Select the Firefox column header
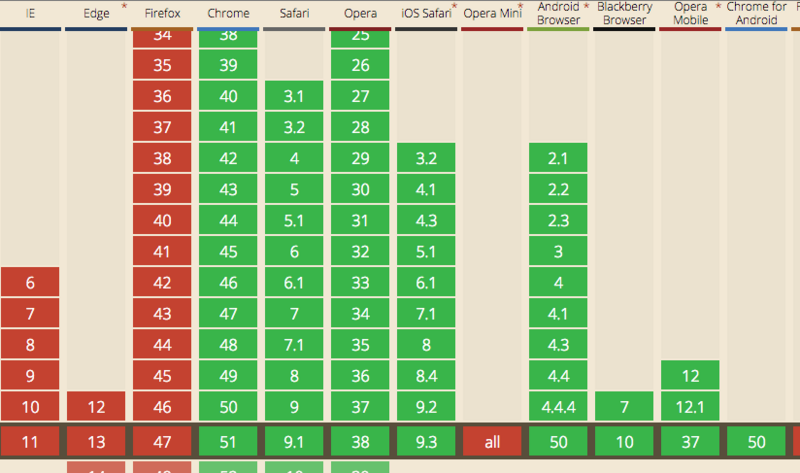The image size is (800, 473). (x=162, y=13)
